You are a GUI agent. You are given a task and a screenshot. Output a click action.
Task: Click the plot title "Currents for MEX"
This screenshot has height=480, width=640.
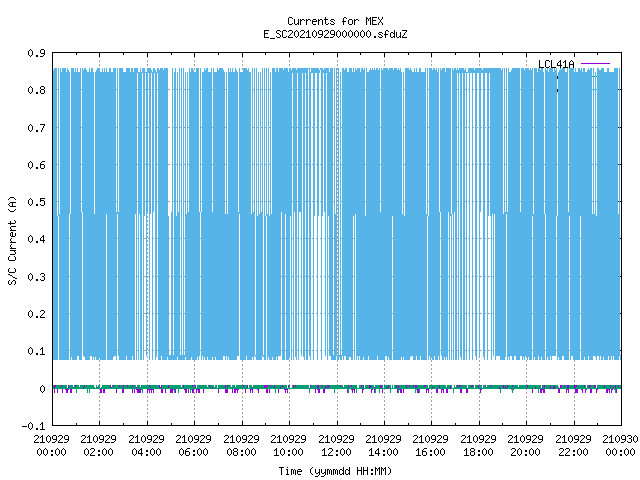tap(335, 21)
